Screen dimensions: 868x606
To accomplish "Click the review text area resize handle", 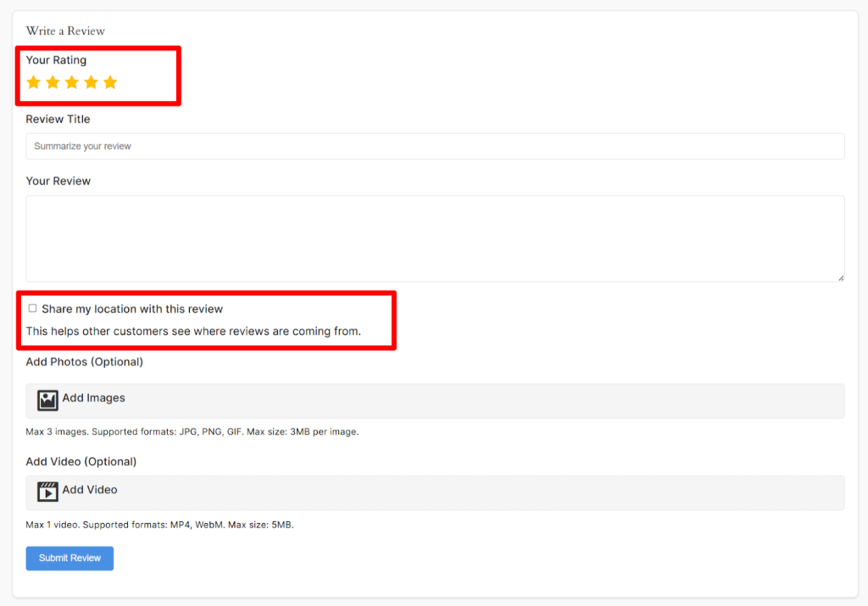I will [840, 277].
